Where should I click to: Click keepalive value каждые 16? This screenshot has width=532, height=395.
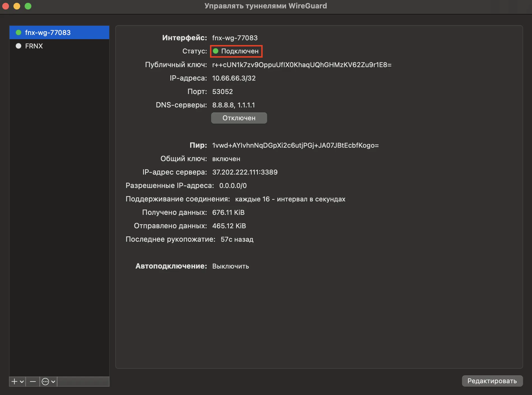[x=290, y=199]
